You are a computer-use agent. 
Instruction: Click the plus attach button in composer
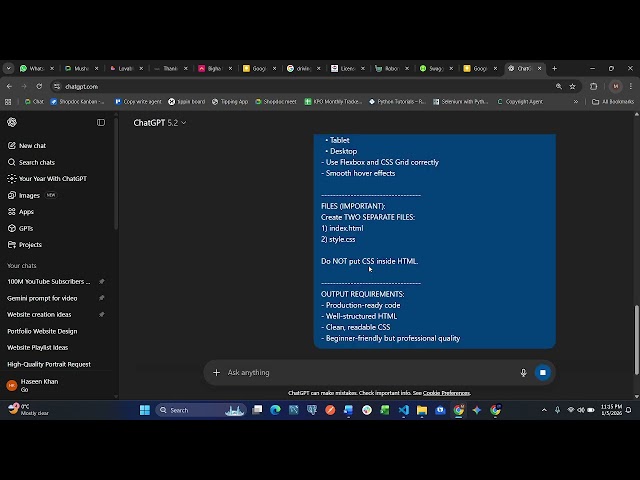point(216,373)
